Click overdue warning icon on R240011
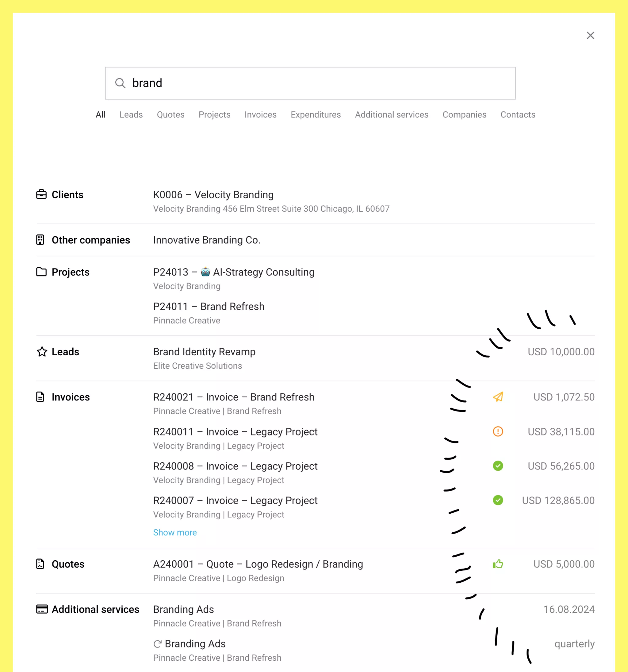This screenshot has height=672, width=628. click(x=498, y=431)
